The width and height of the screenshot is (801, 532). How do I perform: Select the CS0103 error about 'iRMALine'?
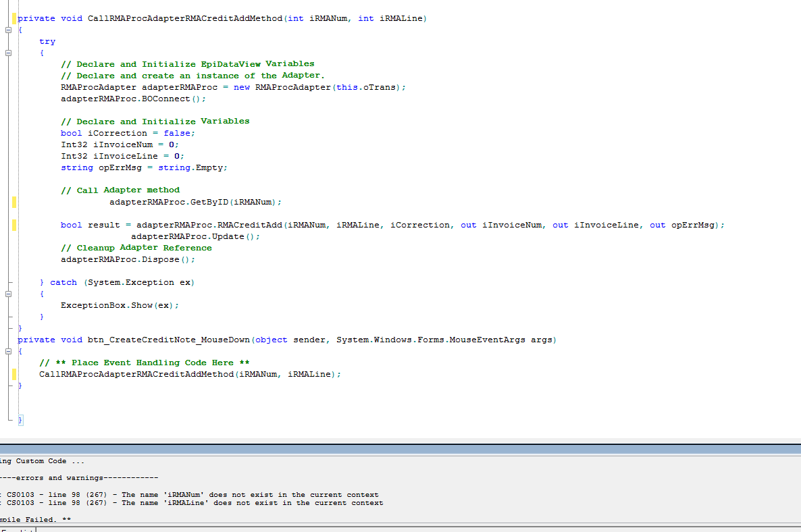click(x=192, y=503)
